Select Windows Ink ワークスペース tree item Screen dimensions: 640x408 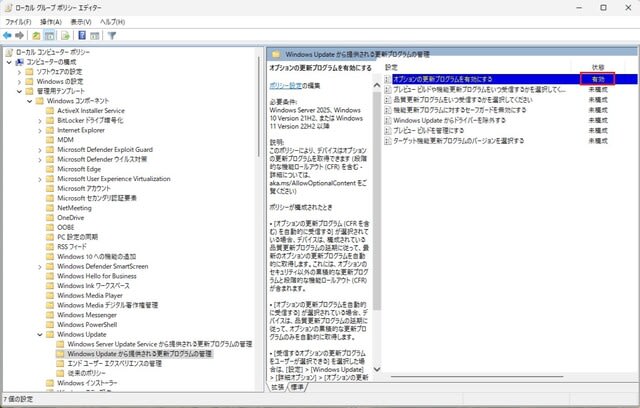[x=93, y=286]
